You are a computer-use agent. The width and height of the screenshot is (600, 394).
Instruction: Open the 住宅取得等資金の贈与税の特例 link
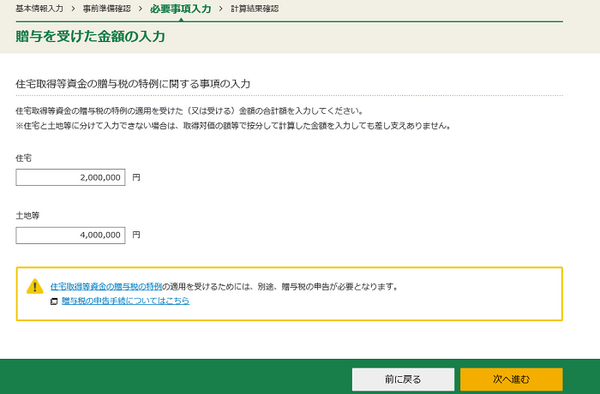pyautogui.click(x=106, y=287)
